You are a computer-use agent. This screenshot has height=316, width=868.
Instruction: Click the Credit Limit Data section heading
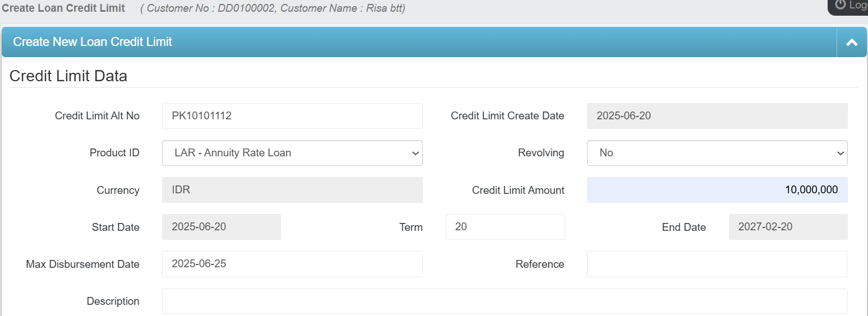tap(68, 76)
